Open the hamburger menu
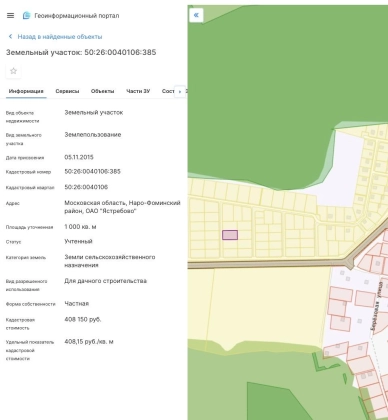The height and width of the screenshot is (420, 388). [x=10, y=15]
